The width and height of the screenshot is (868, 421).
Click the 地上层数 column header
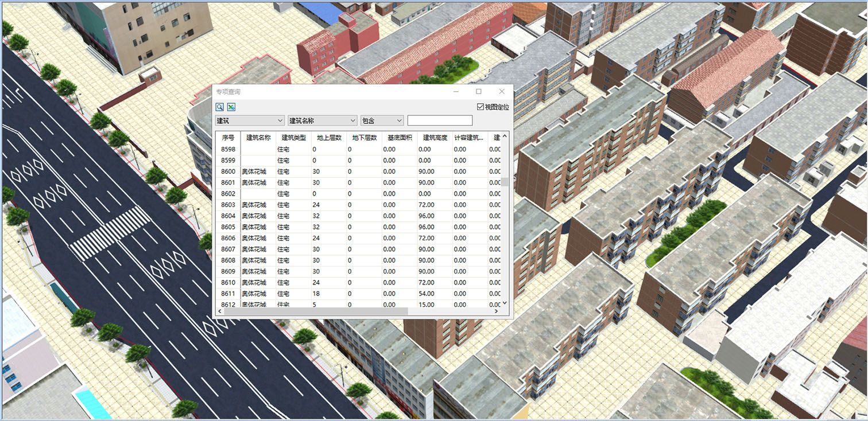coord(329,138)
